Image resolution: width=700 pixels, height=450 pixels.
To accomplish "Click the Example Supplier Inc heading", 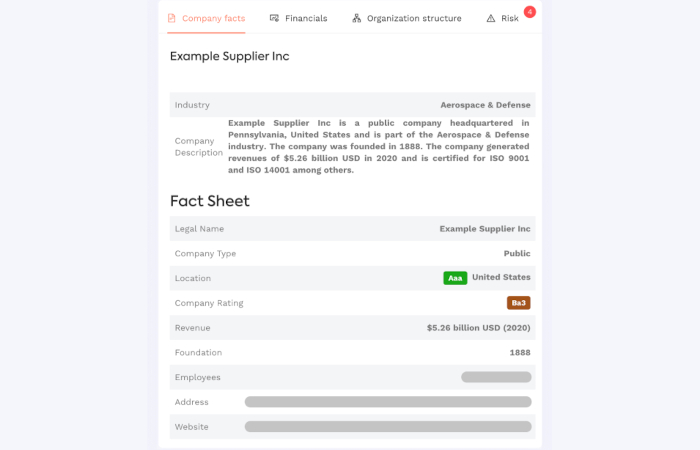I will pyautogui.click(x=229, y=56).
